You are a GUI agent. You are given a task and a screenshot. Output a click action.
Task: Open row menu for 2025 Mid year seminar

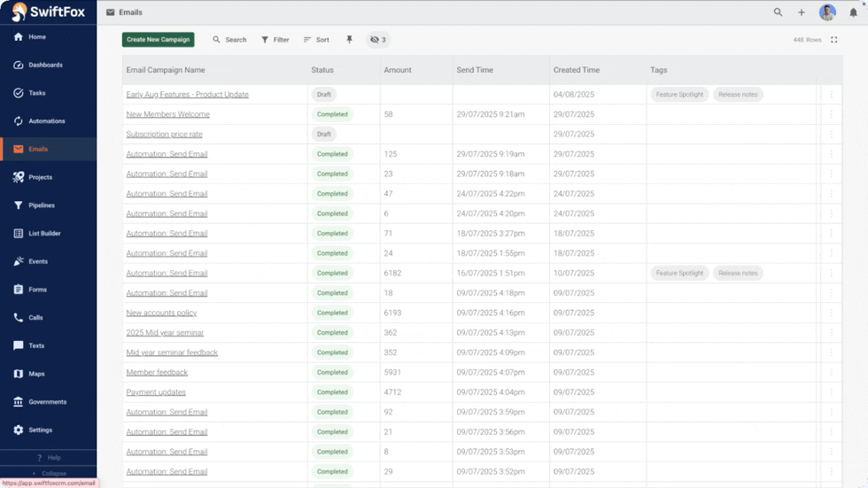pyautogui.click(x=831, y=332)
